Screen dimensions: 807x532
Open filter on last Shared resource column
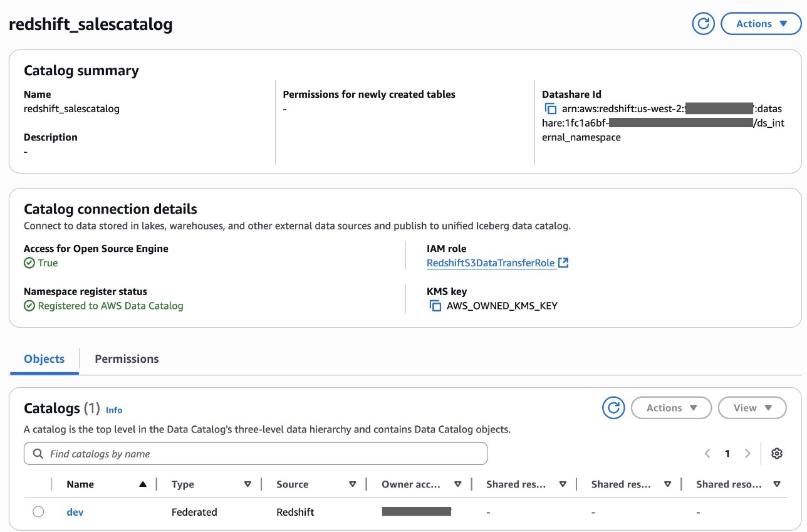point(777,484)
